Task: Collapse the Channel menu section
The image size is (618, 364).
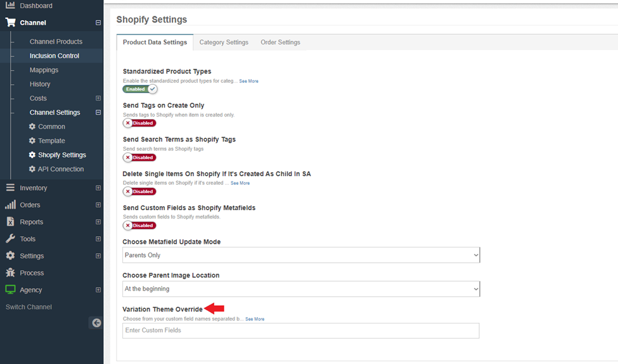Action: (x=98, y=23)
